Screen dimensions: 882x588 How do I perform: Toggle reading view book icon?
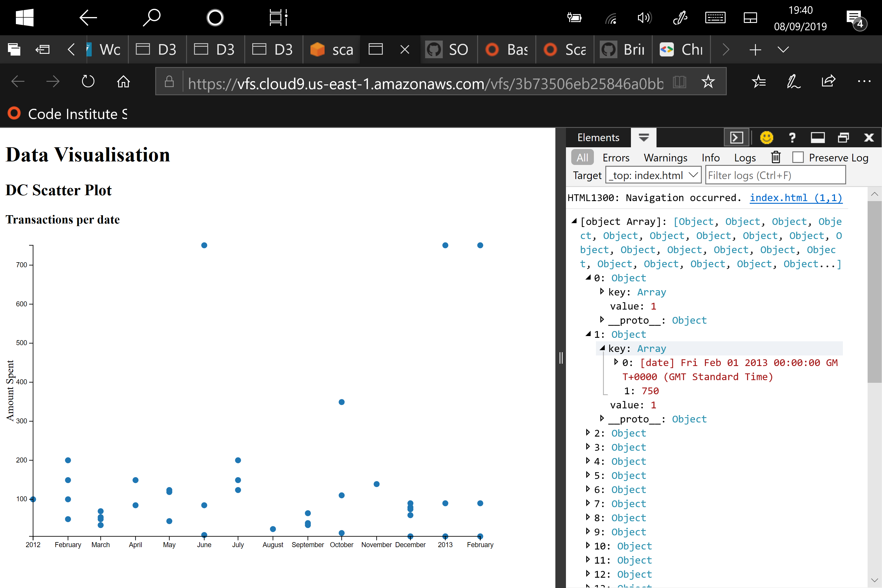click(679, 81)
